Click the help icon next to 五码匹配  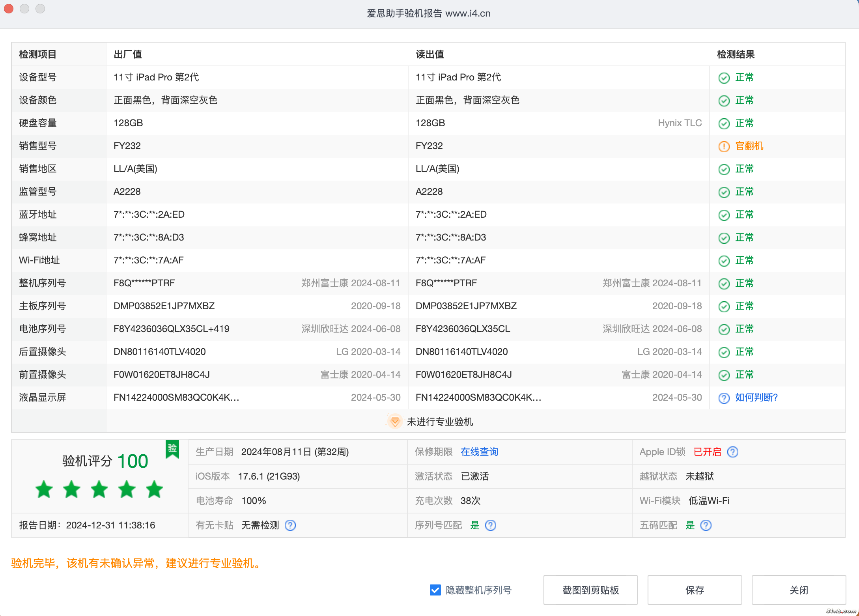tap(706, 525)
